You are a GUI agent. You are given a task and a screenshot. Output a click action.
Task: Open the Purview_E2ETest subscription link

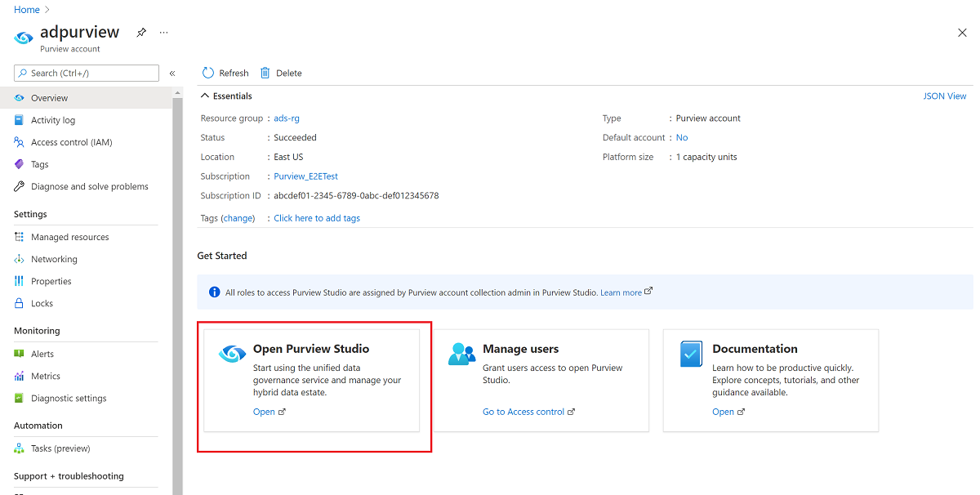pos(305,176)
